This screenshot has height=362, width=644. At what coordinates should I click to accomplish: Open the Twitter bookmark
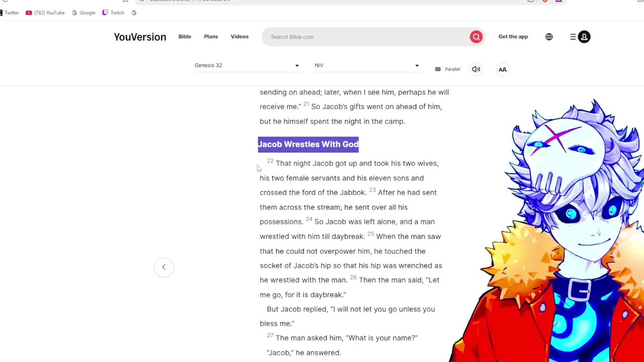coord(10,13)
